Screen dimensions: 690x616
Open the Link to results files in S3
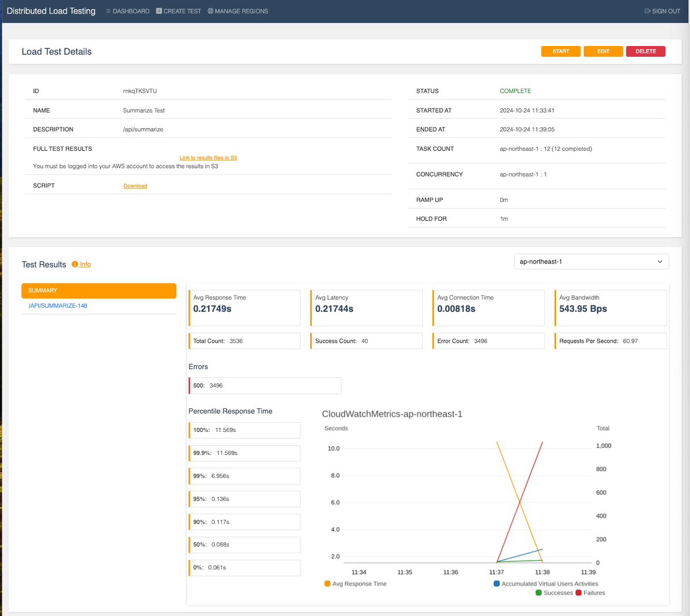[x=208, y=157]
